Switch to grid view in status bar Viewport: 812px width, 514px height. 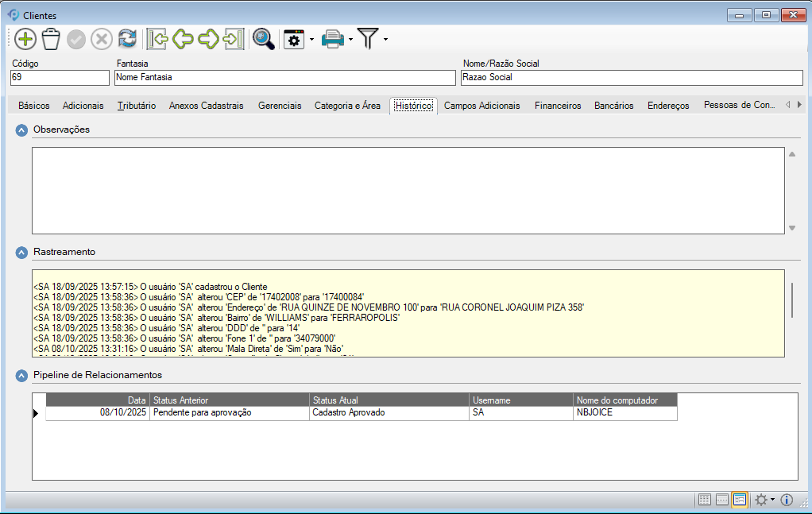click(704, 500)
